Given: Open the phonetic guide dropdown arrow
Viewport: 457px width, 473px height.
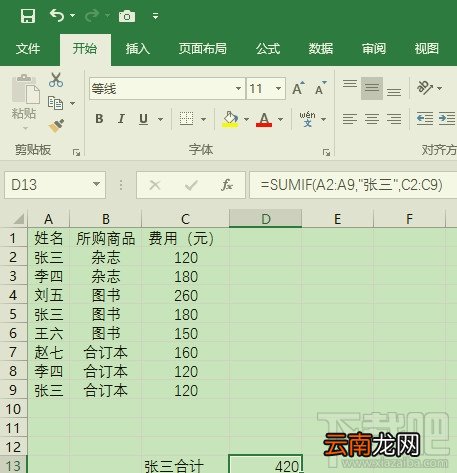Looking at the screenshot, I should (x=323, y=119).
